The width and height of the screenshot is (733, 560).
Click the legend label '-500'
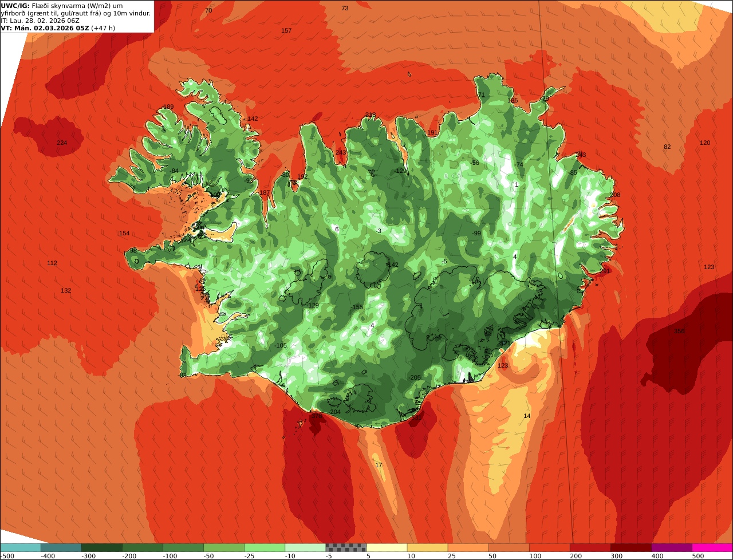pos(7,556)
